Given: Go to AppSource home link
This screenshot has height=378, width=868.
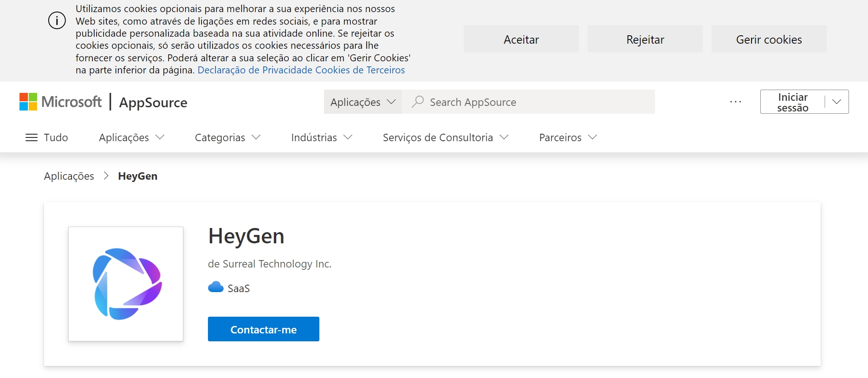Looking at the screenshot, I should click(153, 103).
